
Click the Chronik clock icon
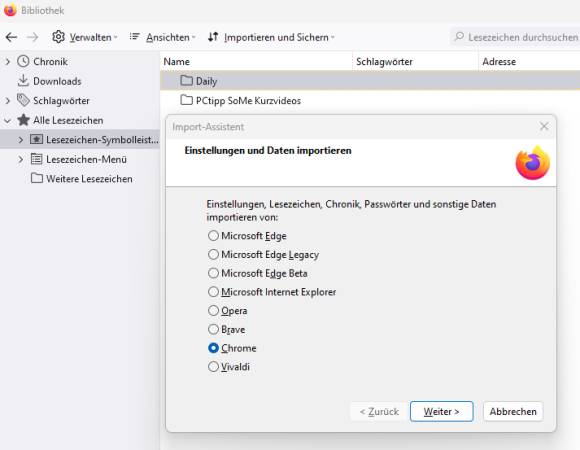pos(23,61)
